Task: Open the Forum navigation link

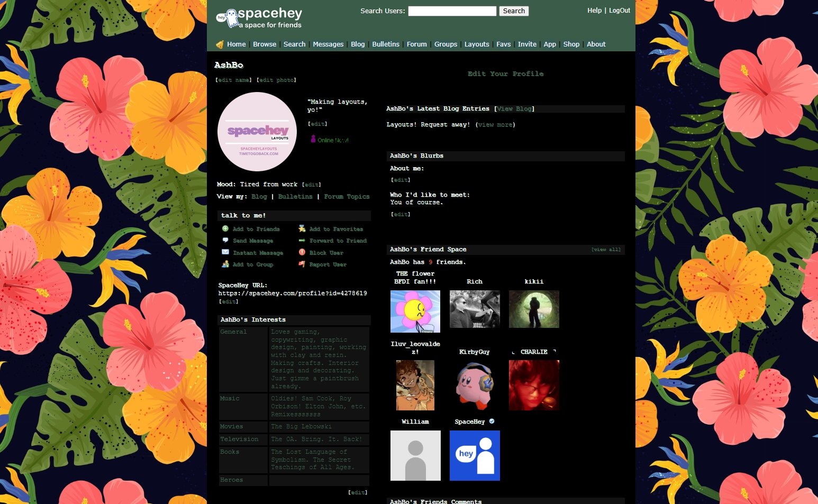Action: 416,44
